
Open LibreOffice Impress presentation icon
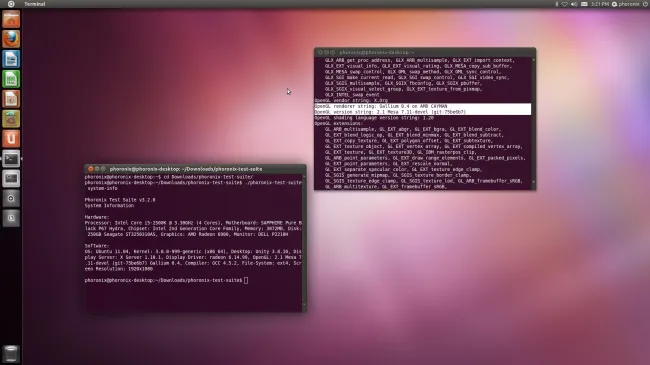click(11, 99)
